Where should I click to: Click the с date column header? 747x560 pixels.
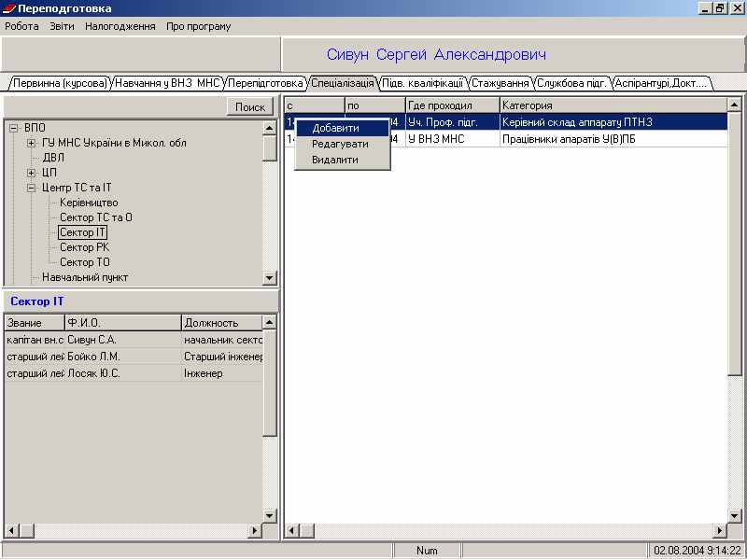coord(315,105)
